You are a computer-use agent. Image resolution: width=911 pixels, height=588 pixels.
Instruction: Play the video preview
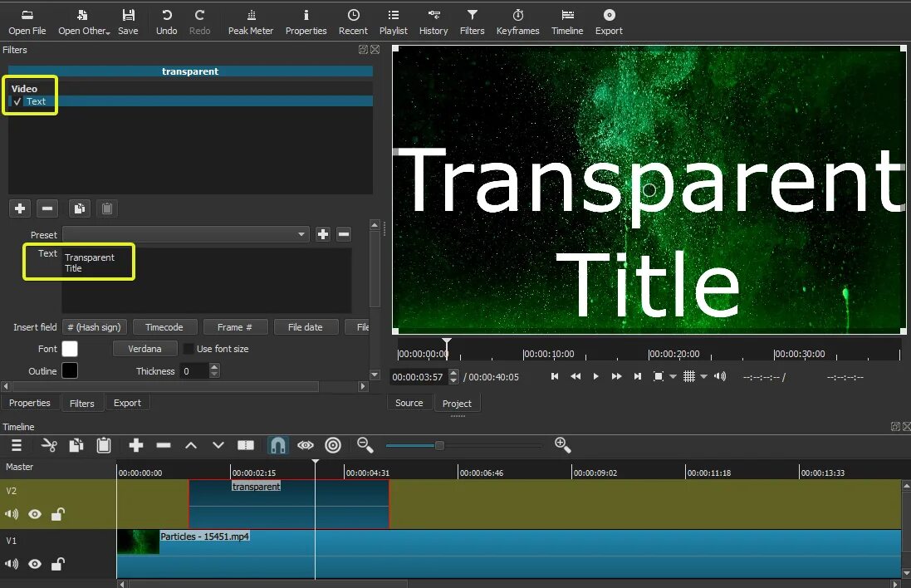pyautogui.click(x=595, y=376)
